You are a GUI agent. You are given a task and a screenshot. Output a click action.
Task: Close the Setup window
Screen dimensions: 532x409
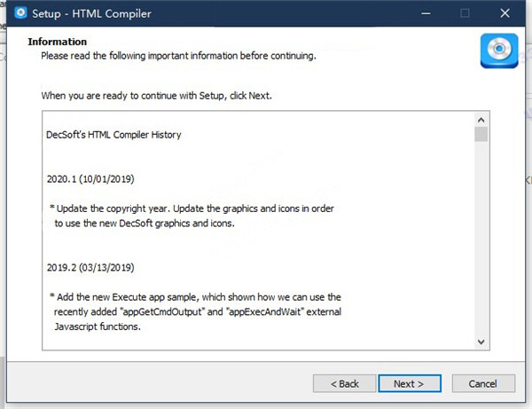pyautogui.click(x=505, y=13)
